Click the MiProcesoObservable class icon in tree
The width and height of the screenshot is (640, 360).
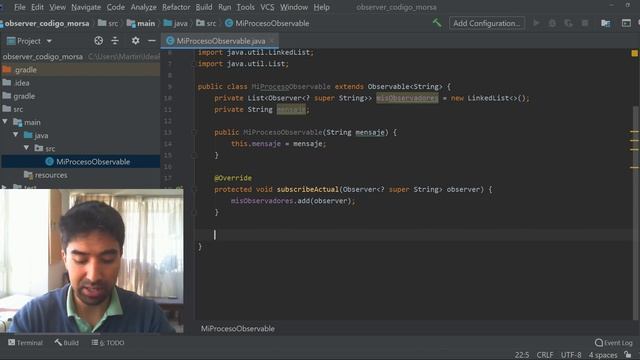49,162
